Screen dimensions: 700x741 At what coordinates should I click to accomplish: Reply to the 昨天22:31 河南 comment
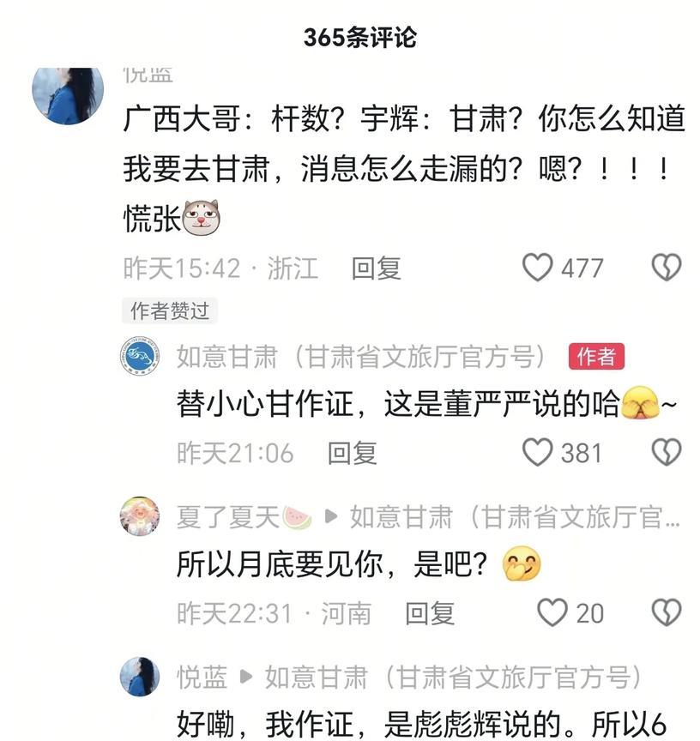pyautogui.click(x=430, y=613)
